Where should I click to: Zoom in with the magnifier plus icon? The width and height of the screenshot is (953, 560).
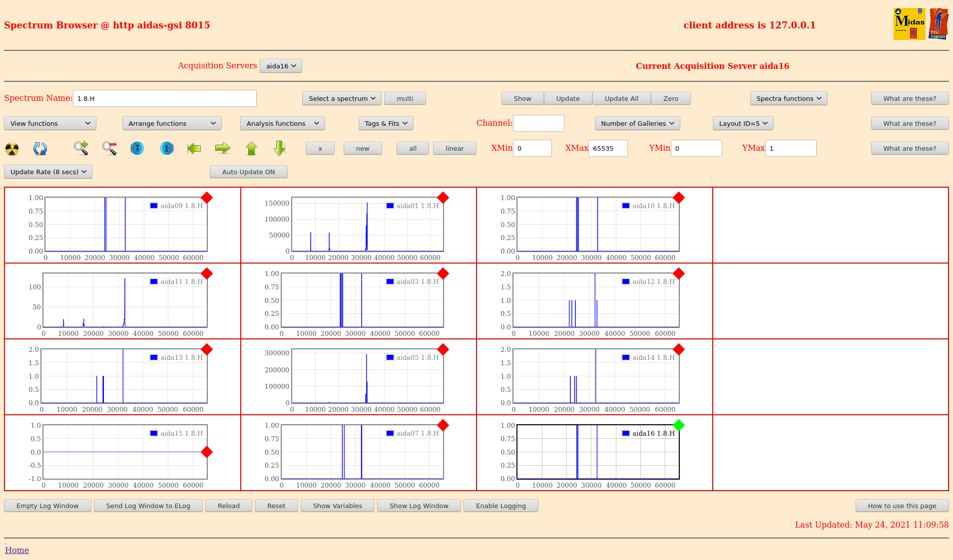[x=81, y=148]
